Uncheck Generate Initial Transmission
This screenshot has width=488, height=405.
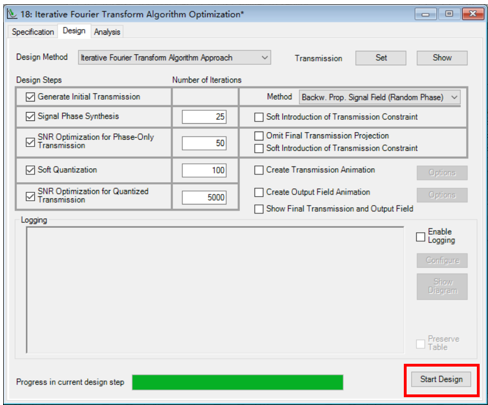tap(30, 97)
